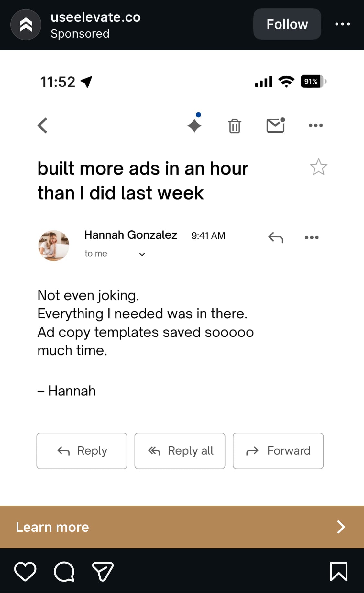Follow the useelevate.co account
Screen dimensions: 364x593
click(x=287, y=24)
